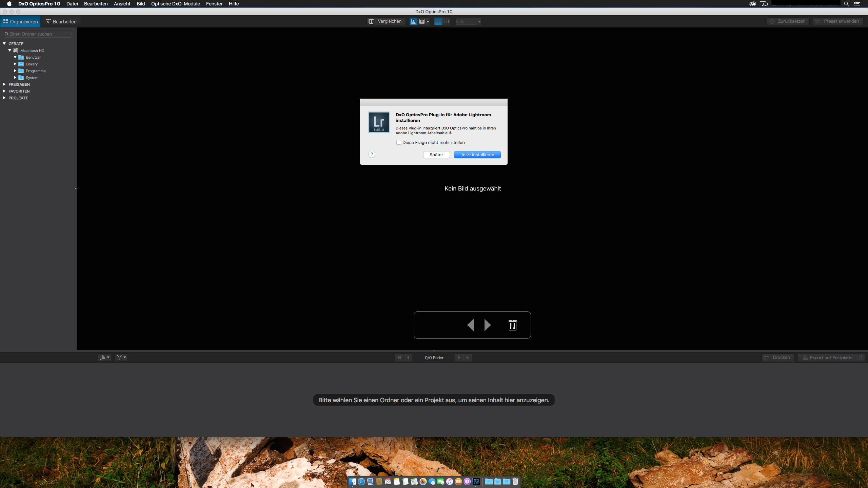868x488 pixels.
Task: Collapse the Macintosh HD tree node
Action: click(10, 50)
